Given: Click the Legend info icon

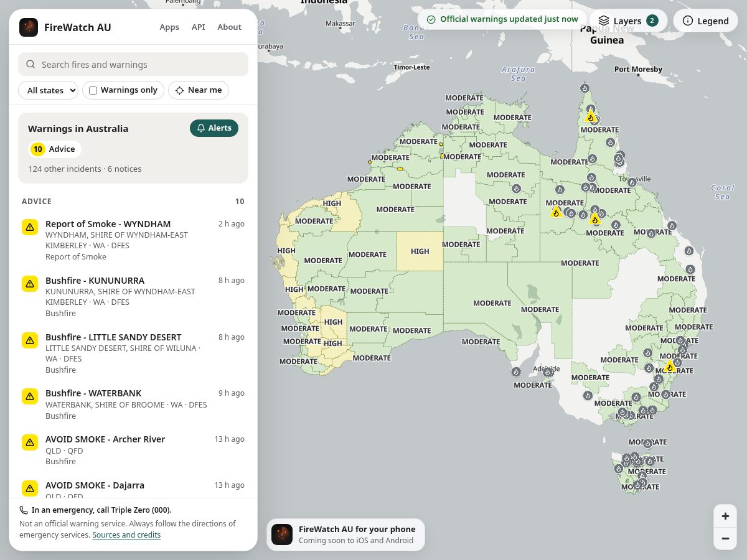Looking at the screenshot, I should 688,21.
